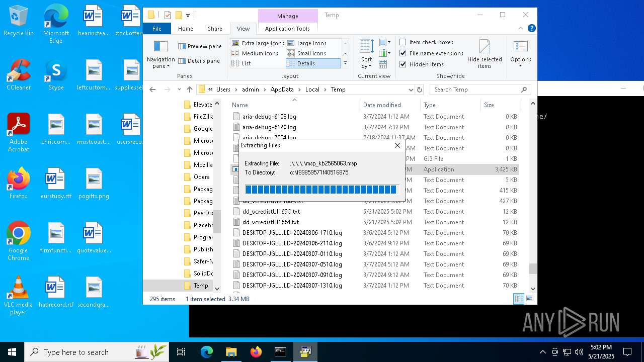Select Extra large icons layout

(x=258, y=43)
